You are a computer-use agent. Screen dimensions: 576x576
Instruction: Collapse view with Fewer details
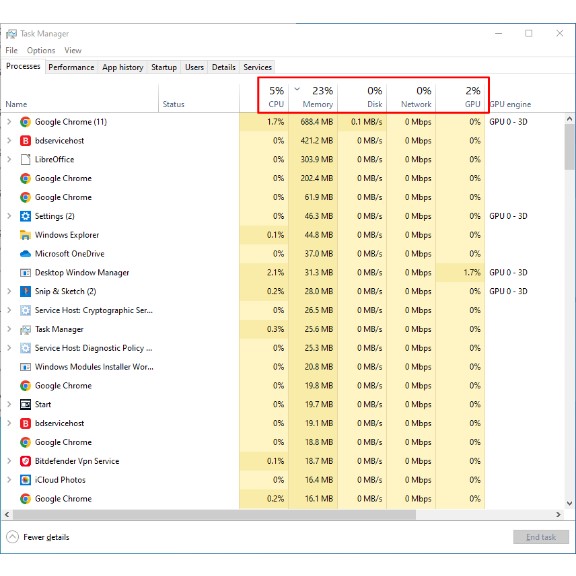[x=37, y=537]
